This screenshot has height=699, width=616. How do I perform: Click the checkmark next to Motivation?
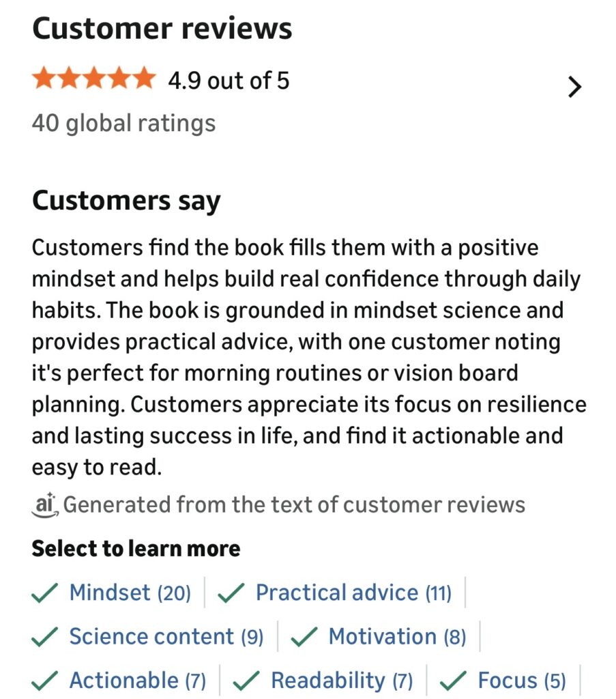point(304,637)
